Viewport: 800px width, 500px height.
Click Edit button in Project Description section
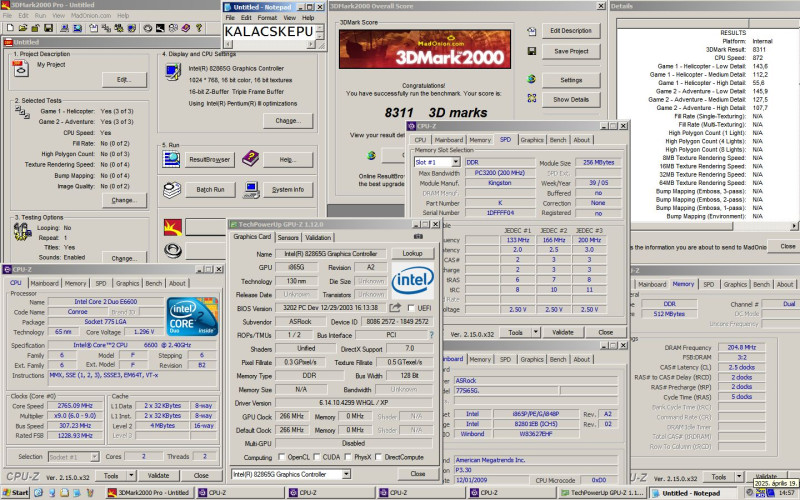[x=124, y=80]
